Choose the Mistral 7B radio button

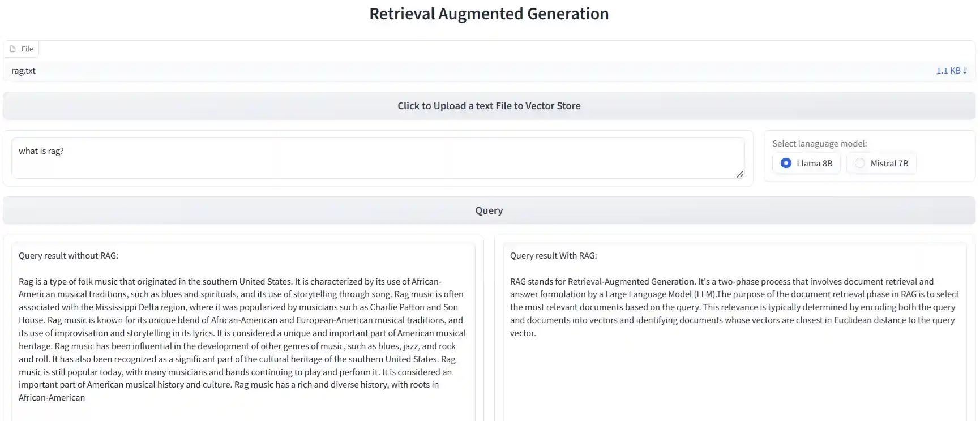[860, 163]
